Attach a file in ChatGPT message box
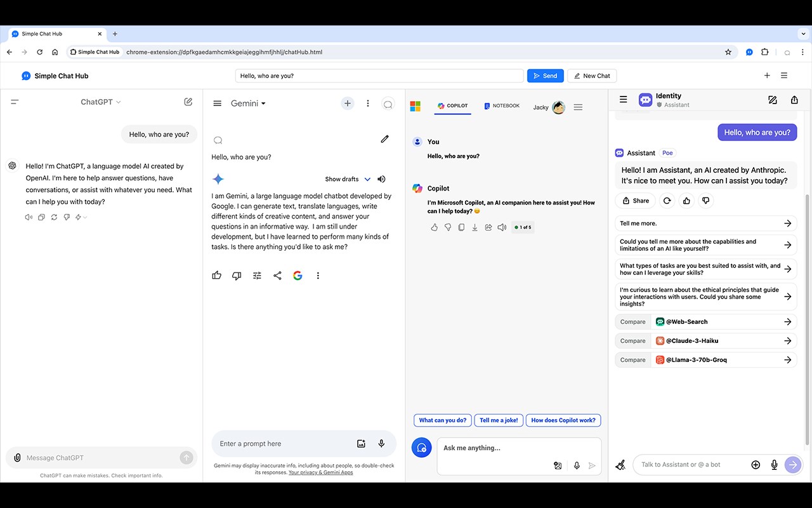Screen dimensions: 812x508 17,457
